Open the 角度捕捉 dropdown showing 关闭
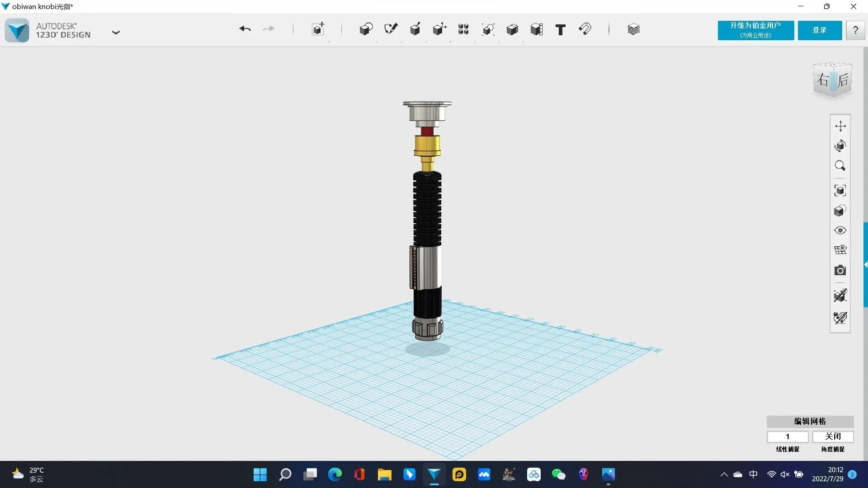Image resolution: width=868 pixels, height=488 pixels. coord(833,436)
